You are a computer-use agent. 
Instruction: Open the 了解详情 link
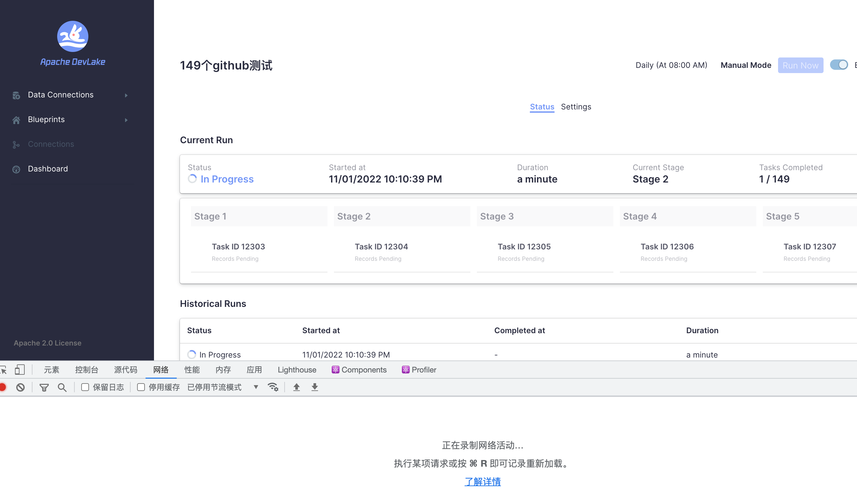coord(482,482)
